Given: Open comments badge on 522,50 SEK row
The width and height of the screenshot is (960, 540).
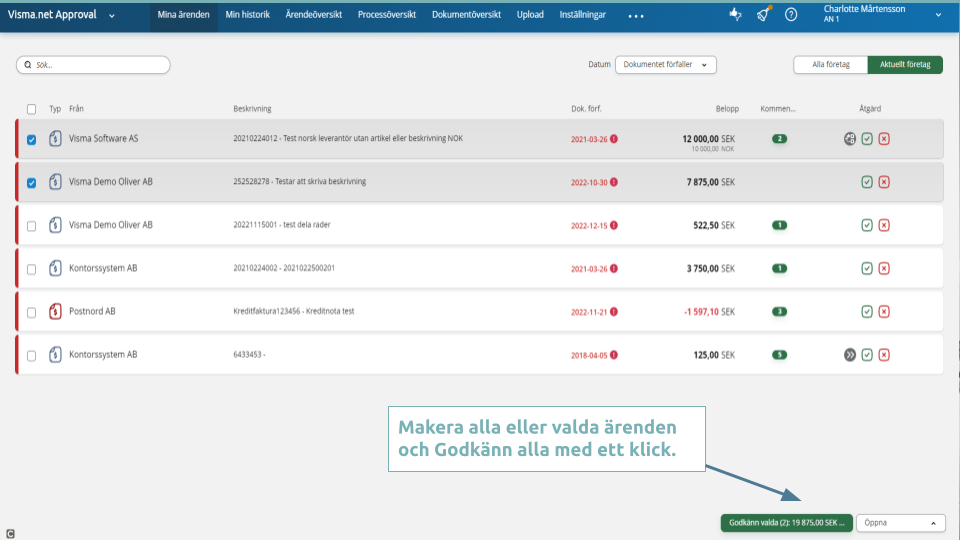Looking at the screenshot, I should pyautogui.click(x=779, y=225).
